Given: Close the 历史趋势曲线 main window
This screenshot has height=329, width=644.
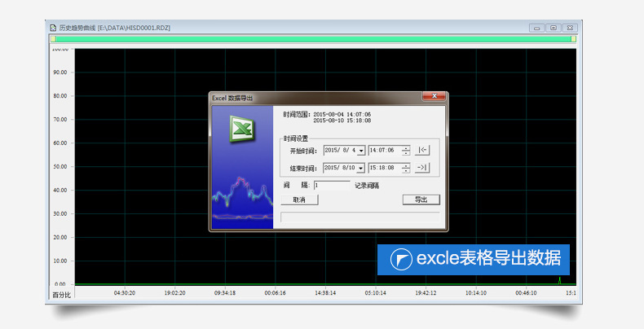Looking at the screenshot, I should (x=570, y=28).
